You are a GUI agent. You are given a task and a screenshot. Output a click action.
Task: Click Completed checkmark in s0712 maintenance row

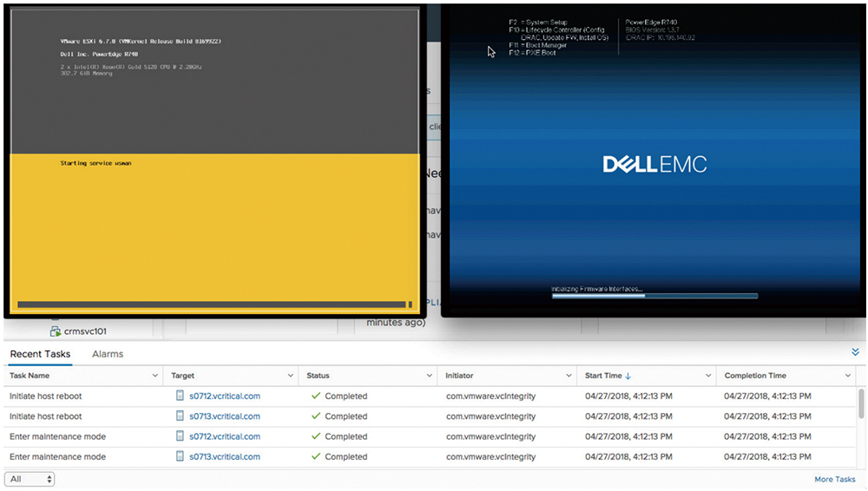(316, 435)
